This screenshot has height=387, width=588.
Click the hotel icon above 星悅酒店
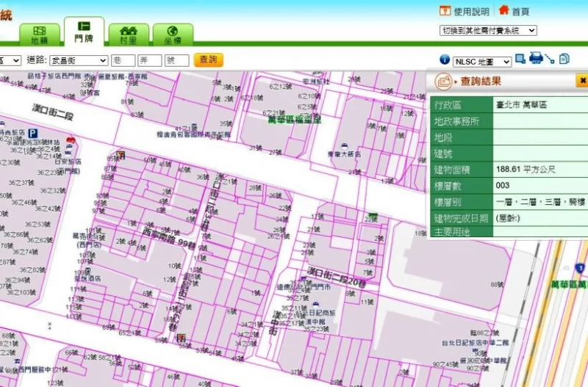coord(87,271)
